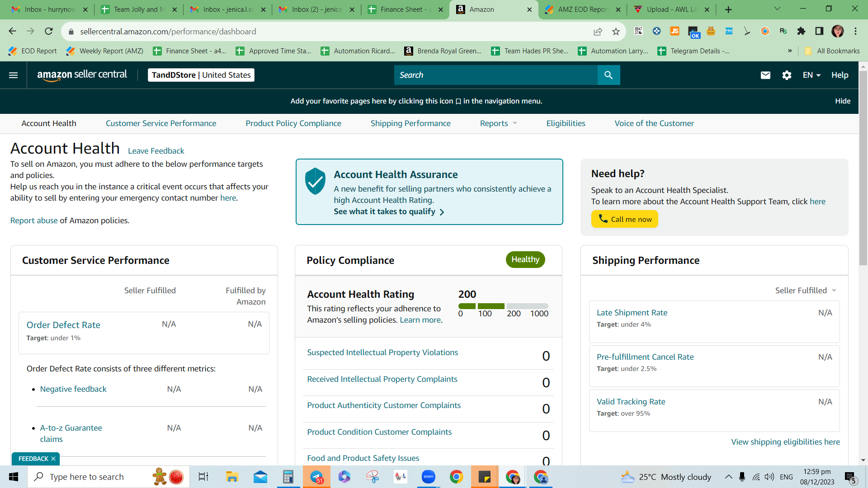Screen dimensions: 868x488
Task: Click the Leave Feedback link
Action: pos(156,151)
